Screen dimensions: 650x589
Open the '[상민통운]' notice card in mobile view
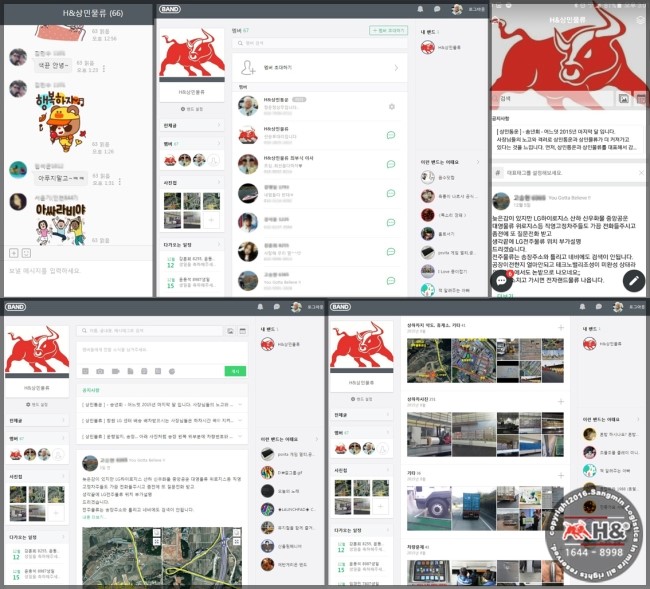point(569,139)
